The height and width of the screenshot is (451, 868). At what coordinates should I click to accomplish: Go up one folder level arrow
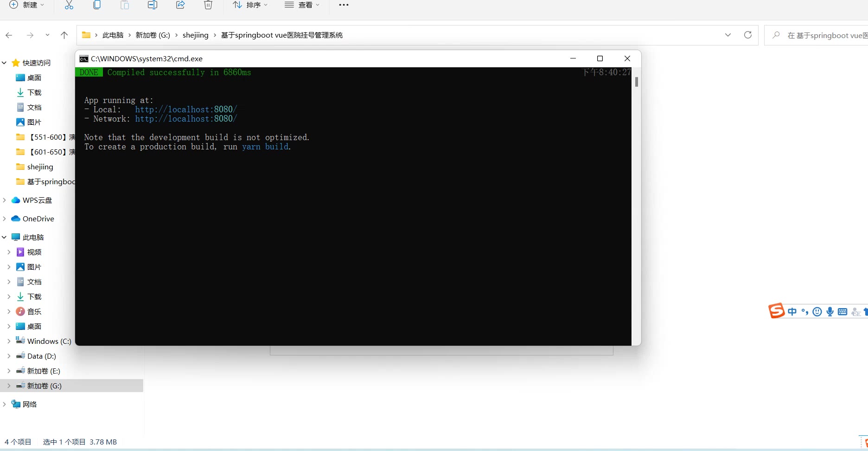click(x=64, y=35)
